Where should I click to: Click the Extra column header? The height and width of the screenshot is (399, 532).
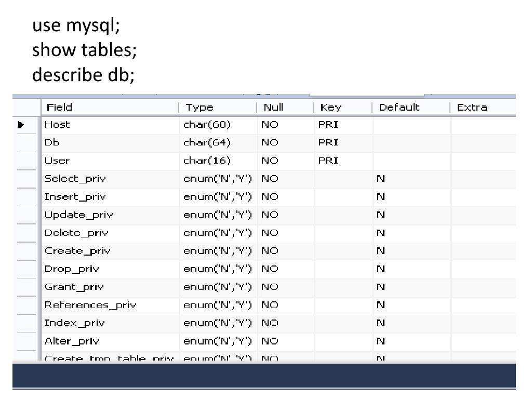coord(472,108)
